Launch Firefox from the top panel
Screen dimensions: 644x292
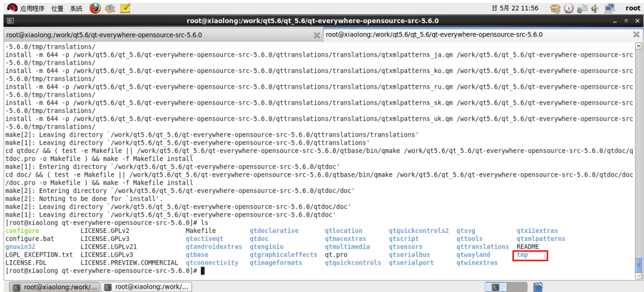coord(95,8)
